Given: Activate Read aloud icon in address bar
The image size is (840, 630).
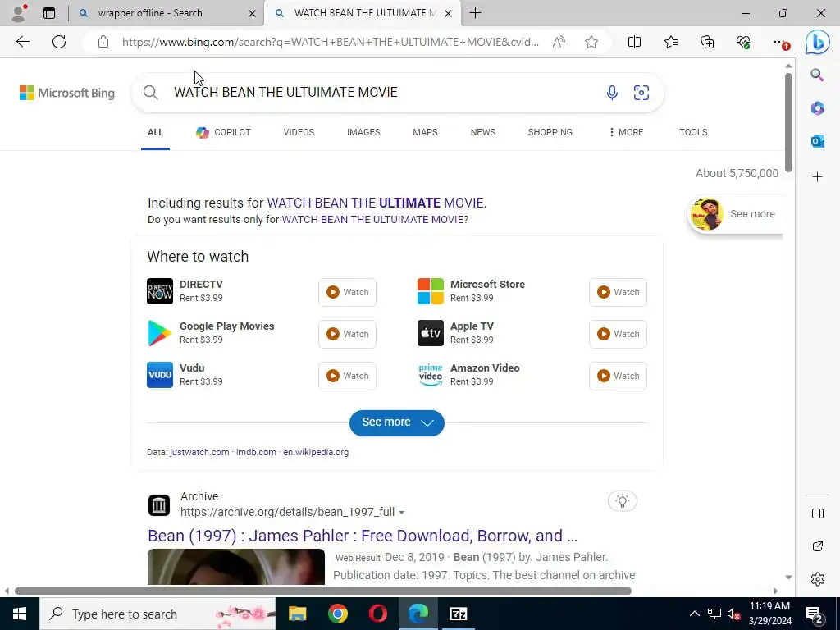Looking at the screenshot, I should click(x=559, y=42).
